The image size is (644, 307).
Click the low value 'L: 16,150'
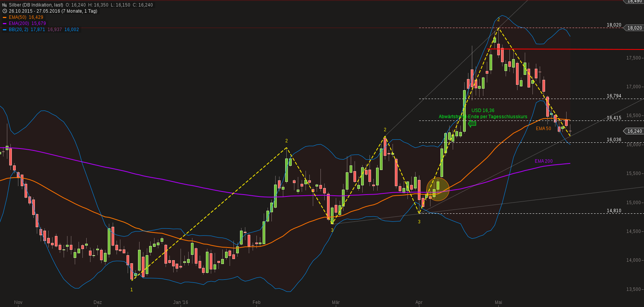click(x=120, y=5)
